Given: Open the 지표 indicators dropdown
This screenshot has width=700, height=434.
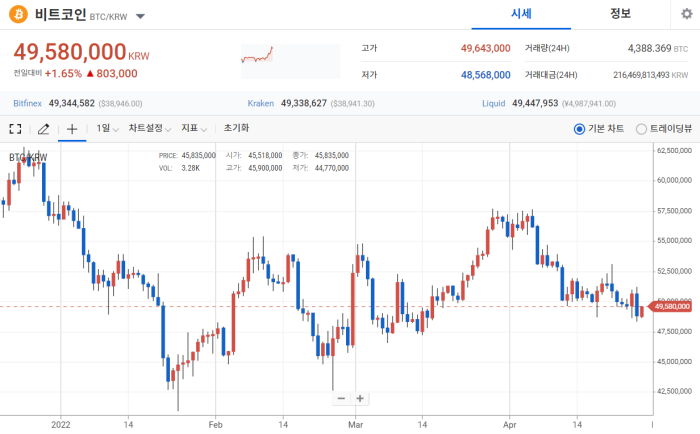Looking at the screenshot, I should point(194,129).
